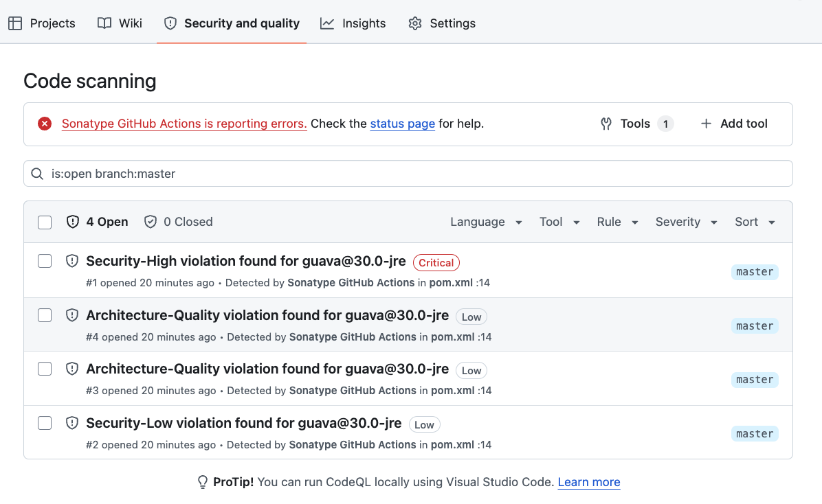The width and height of the screenshot is (822, 504).
Task: Click the shield-check icon next to 0 Closed
Action: click(x=151, y=222)
